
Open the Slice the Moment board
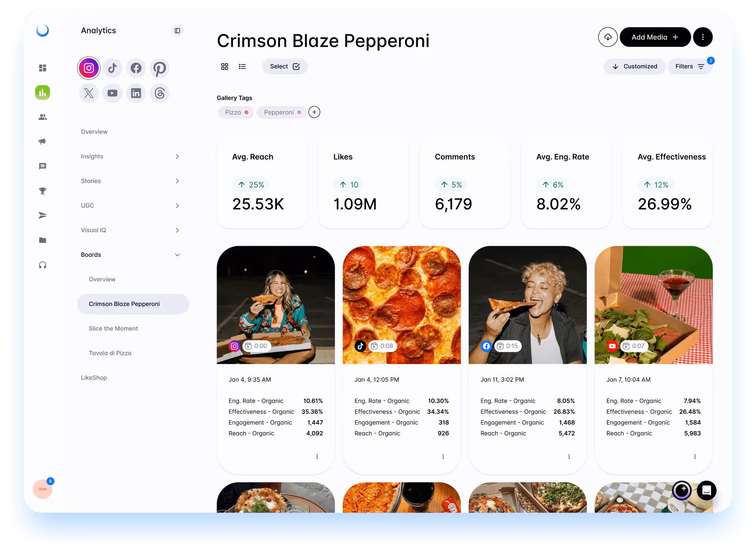click(113, 328)
